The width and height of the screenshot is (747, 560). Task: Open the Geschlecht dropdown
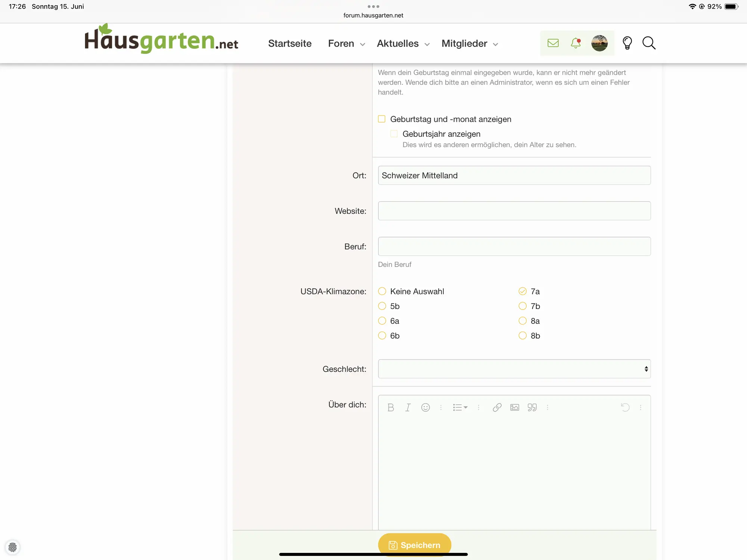(x=514, y=369)
